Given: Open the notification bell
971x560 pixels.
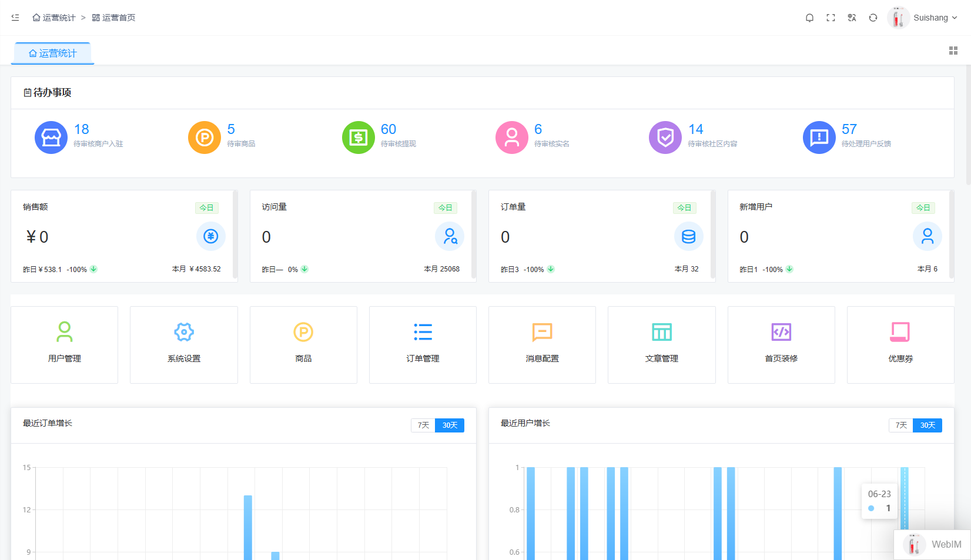Looking at the screenshot, I should (809, 18).
